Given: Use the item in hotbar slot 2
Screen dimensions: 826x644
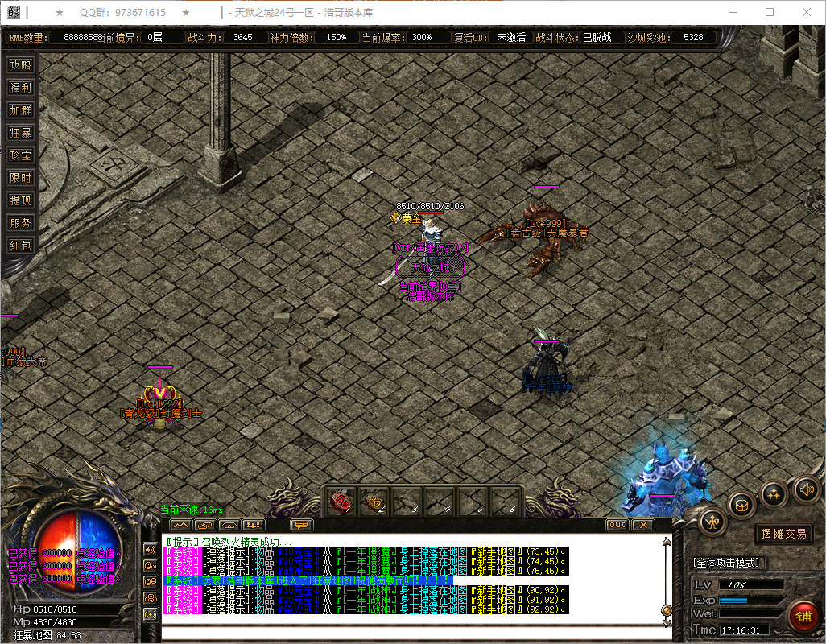Looking at the screenshot, I should point(374,503).
